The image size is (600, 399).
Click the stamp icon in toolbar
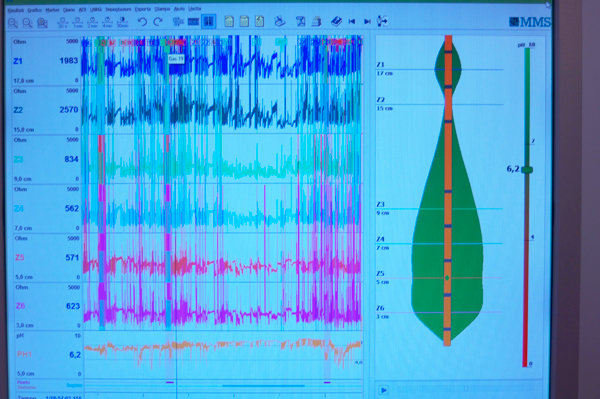coord(280,21)
